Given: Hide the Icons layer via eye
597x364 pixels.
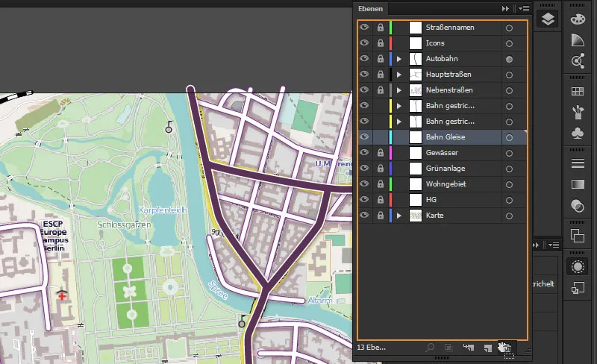Looking at the screenshot, I should click(x=364, y=43).
